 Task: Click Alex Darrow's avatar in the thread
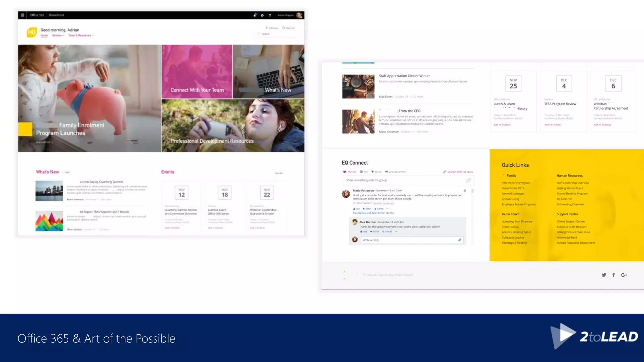[355, 222]
